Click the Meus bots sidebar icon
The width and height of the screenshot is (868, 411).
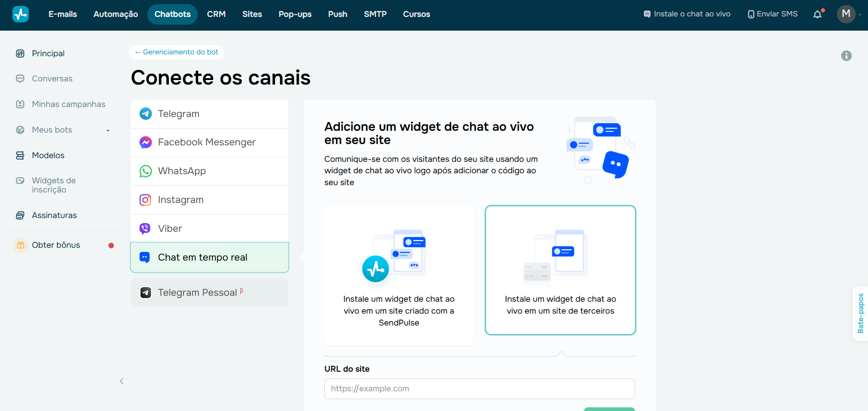tap(20, 130)
